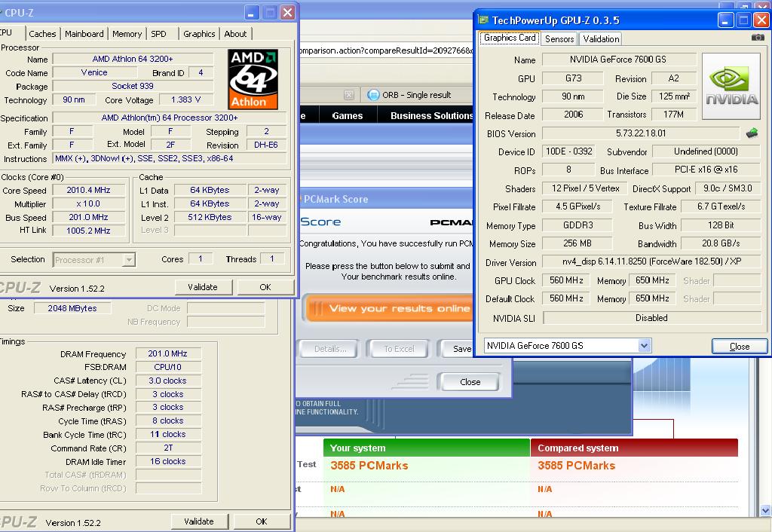Click the Save button in PCMark dialog

coord(457,348)
